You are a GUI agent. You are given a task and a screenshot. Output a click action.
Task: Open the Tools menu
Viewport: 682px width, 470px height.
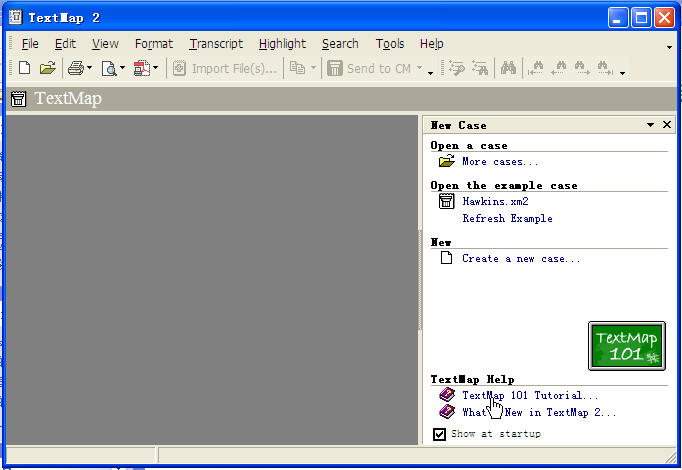(x=390, y=44)
